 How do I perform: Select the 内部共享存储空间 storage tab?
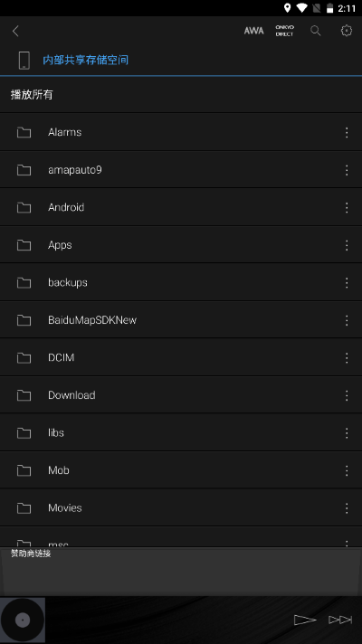tap(85, 60)
